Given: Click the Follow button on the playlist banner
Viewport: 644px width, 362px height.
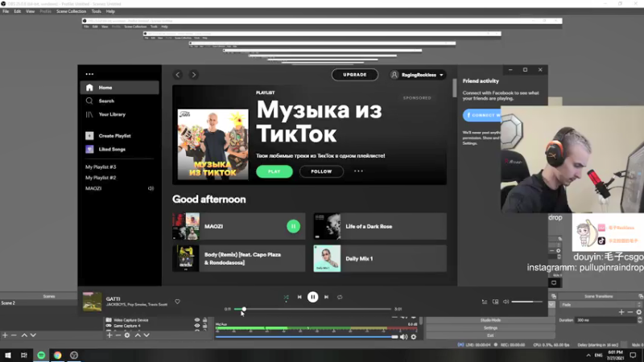Looking at the screenshot, I should click(321, 171).
